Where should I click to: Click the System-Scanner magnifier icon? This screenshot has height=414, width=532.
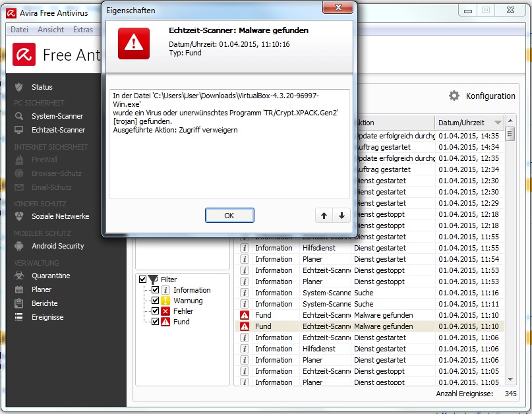tap(19, 116)
